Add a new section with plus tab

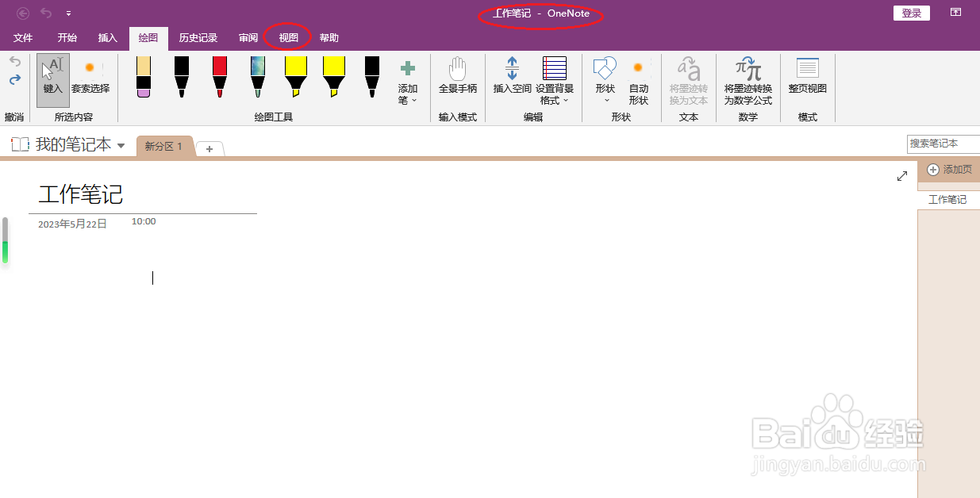coord(209,149)
